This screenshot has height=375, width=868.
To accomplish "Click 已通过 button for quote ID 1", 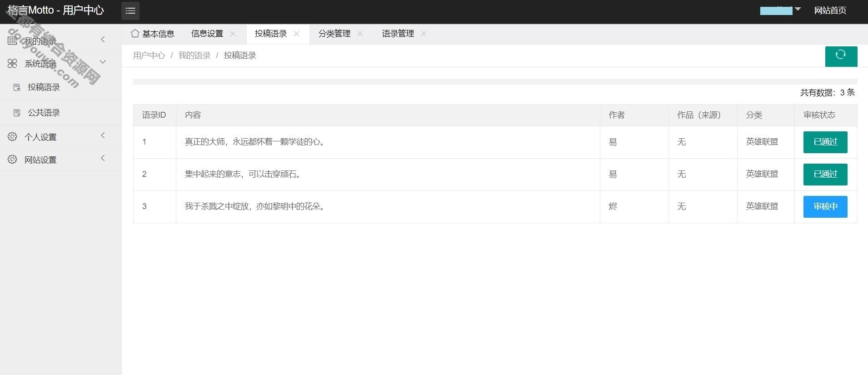I will [825, 142].
